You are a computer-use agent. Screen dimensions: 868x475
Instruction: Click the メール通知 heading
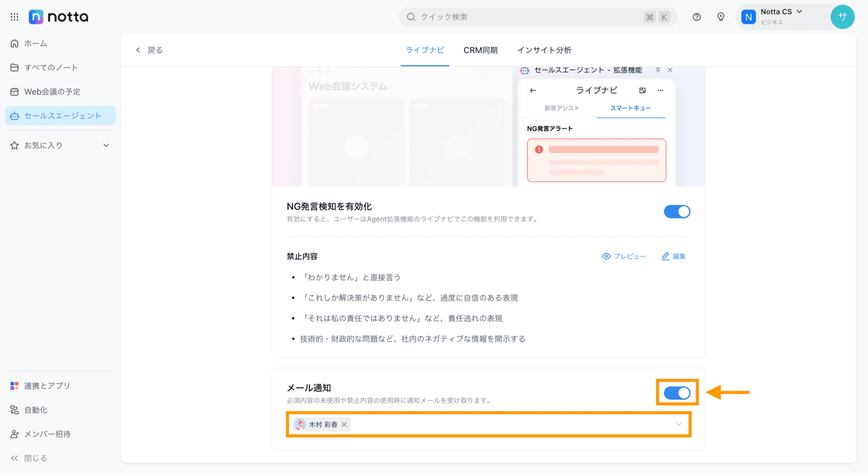[309, 388]
